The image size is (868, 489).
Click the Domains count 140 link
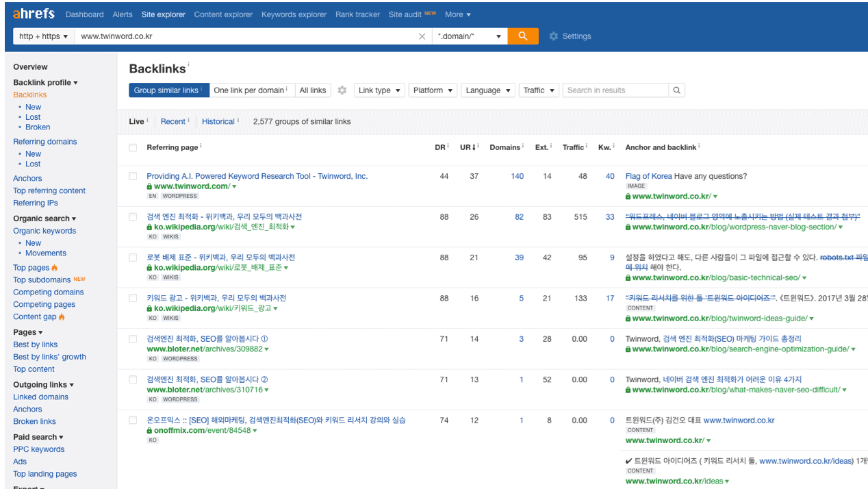pyautogui.click(x=517, y=176)
